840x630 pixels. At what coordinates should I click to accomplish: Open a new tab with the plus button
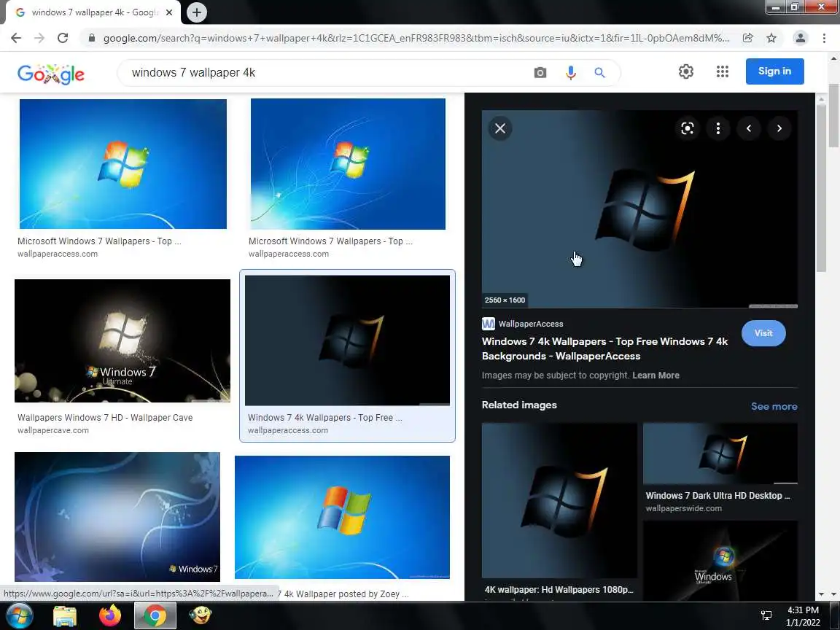[x=197, y=12]
